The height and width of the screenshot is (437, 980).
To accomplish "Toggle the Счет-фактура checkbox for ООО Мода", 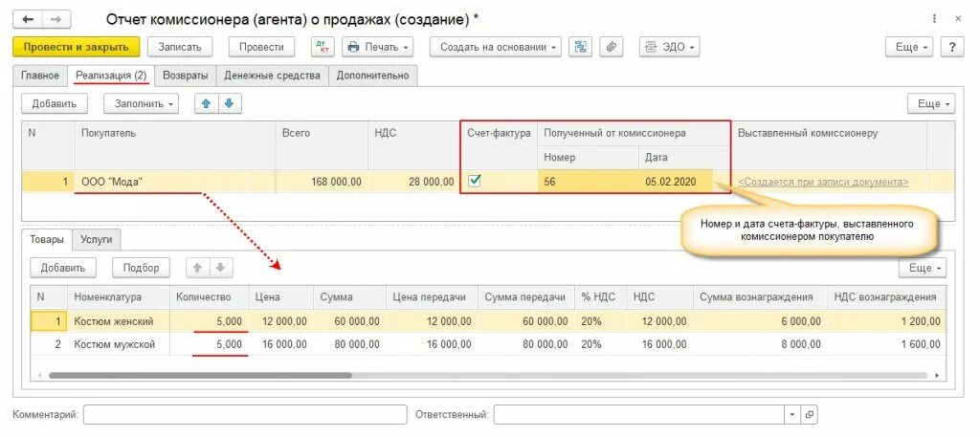I will coord(475,181).
